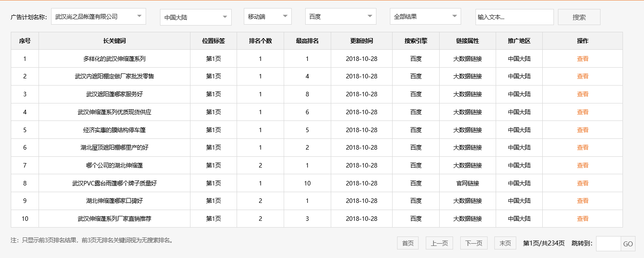The height and width of the screenshot is (258, 644).
Task: Open the 全部结果 filter dropdown
Action: (425, 17)
